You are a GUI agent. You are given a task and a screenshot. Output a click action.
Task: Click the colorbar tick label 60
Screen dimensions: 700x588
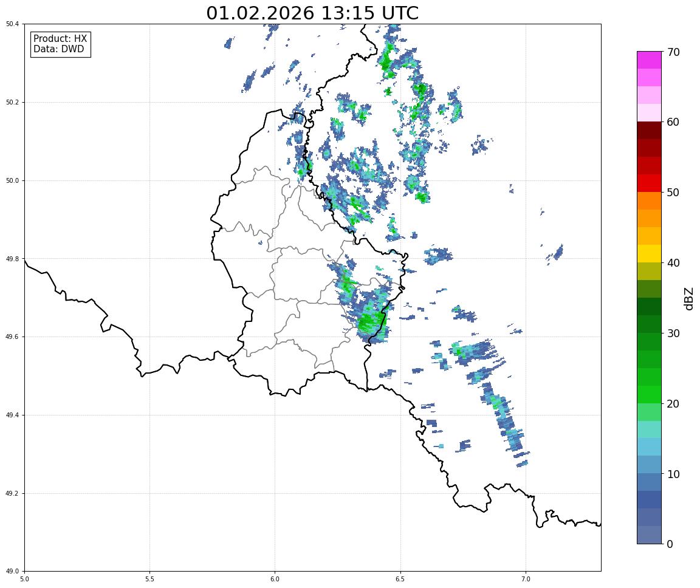coord(673,122)
